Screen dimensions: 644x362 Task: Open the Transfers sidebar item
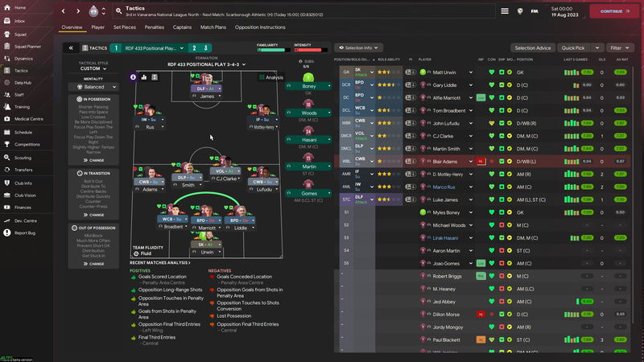click(23, 170)
